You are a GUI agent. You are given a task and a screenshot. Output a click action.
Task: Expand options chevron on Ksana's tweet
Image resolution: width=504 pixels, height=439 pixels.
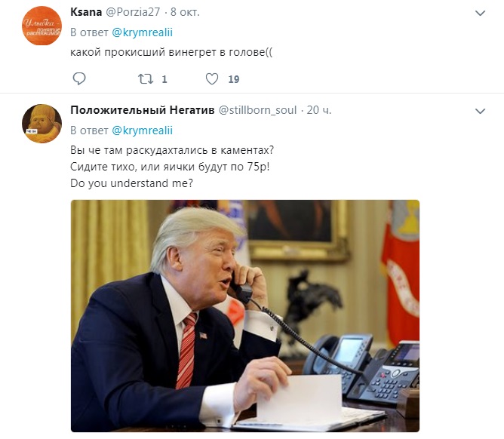480,13
